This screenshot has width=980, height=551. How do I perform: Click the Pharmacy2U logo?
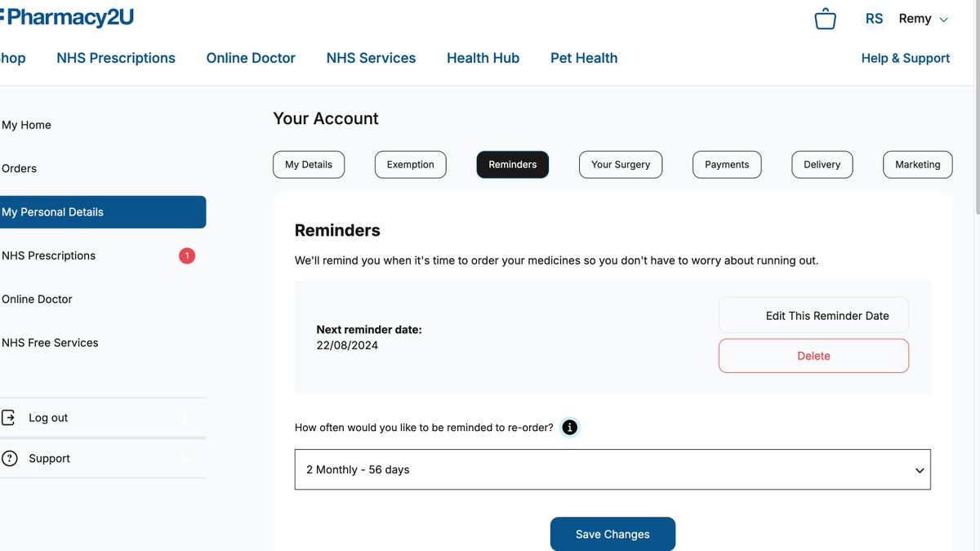click(x=66, y=17)
